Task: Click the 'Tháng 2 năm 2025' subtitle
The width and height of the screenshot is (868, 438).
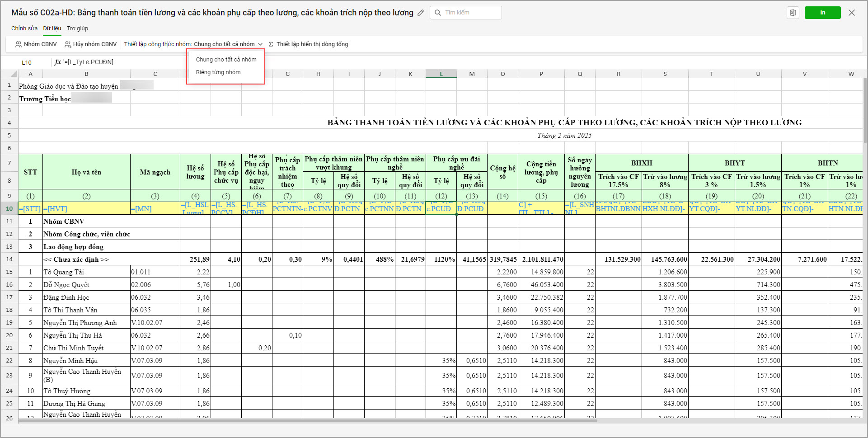Action: tap(564, 136)
